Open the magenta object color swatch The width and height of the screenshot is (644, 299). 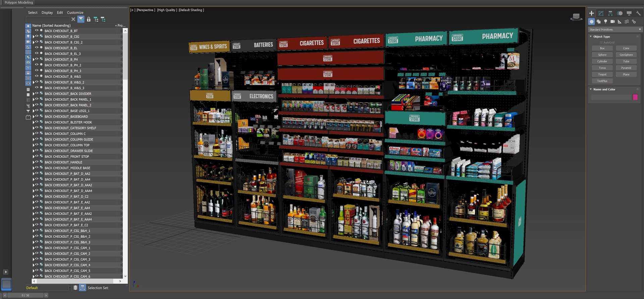tap(635, 97)
